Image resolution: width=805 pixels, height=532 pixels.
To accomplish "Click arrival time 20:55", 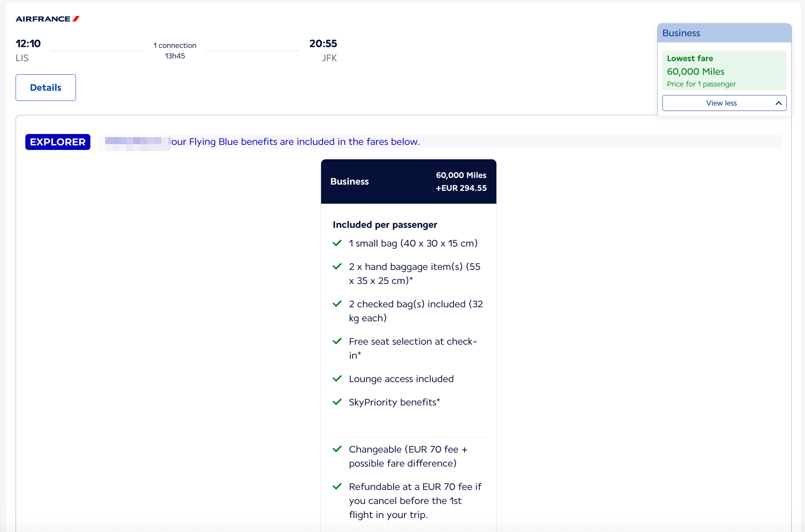I will click(x=323, y=43).
